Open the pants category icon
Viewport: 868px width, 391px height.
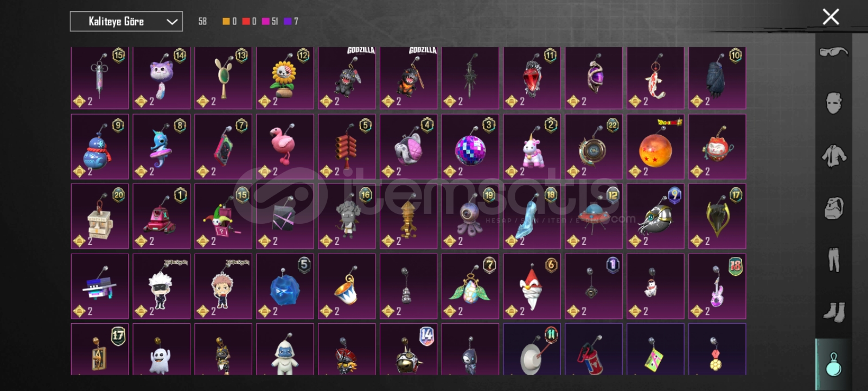click(834, 260)
